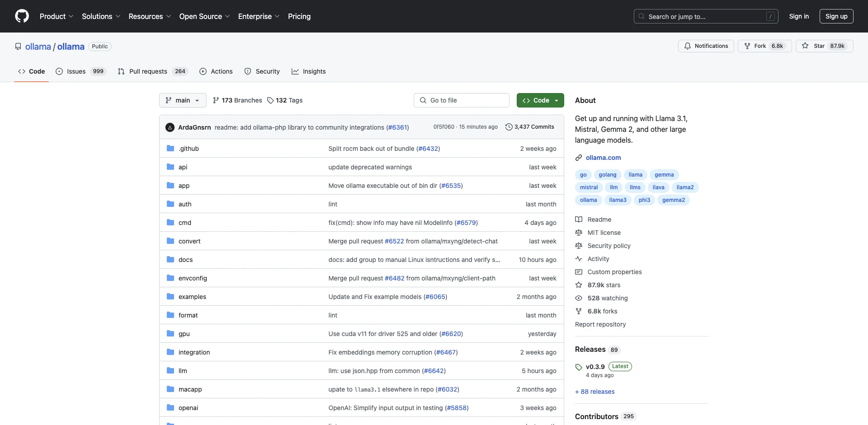Viewport: 868px width, 425px height.
Task: Click the Search or jump to field
Action: [x=706, y=16]
